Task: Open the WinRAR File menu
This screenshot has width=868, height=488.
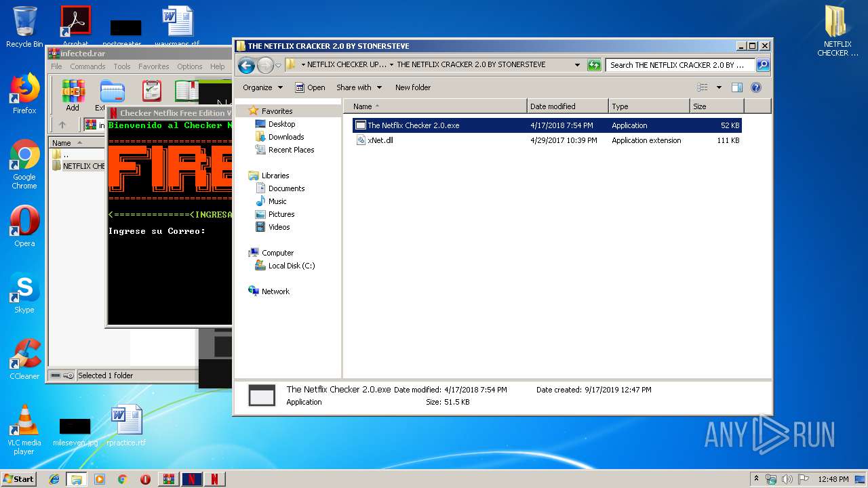Action: pos(56,66)
